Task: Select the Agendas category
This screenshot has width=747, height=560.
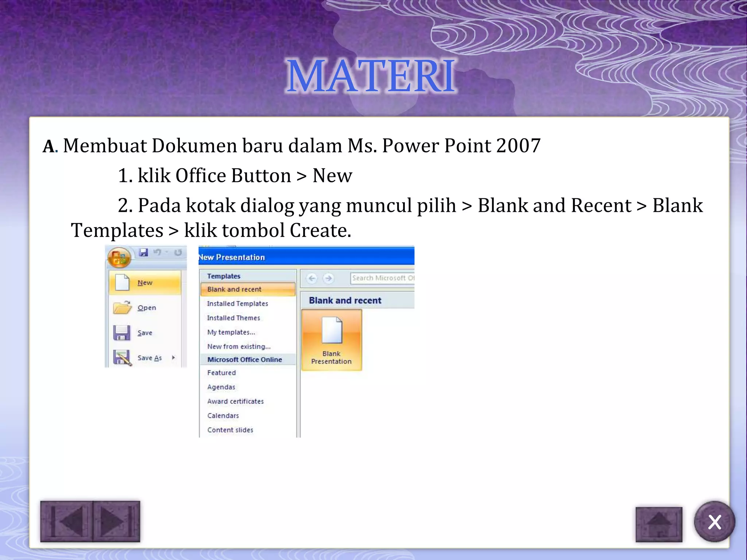Action: (x=221, y=387)
